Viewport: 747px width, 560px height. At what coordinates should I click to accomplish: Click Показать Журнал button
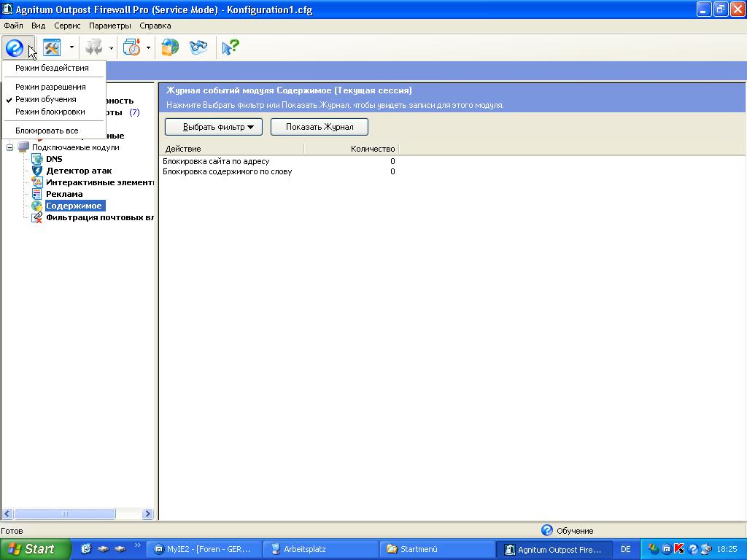(x=320, y=127)
